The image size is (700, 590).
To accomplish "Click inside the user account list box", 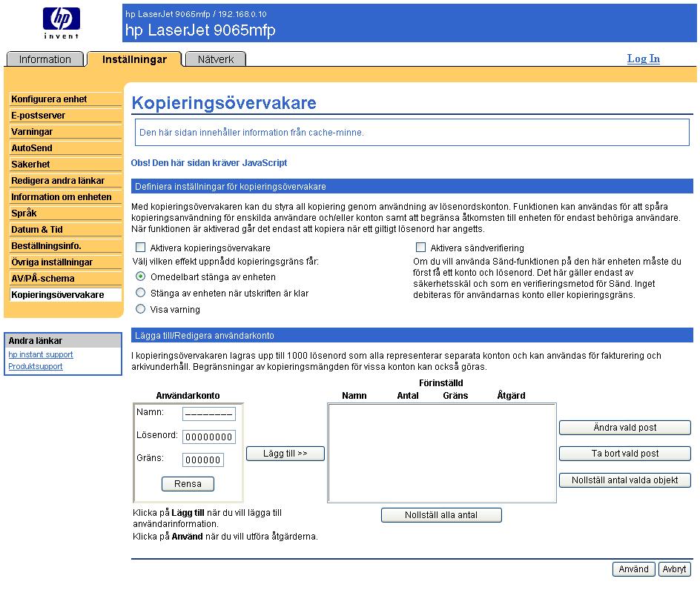I will tap(442, 453).
